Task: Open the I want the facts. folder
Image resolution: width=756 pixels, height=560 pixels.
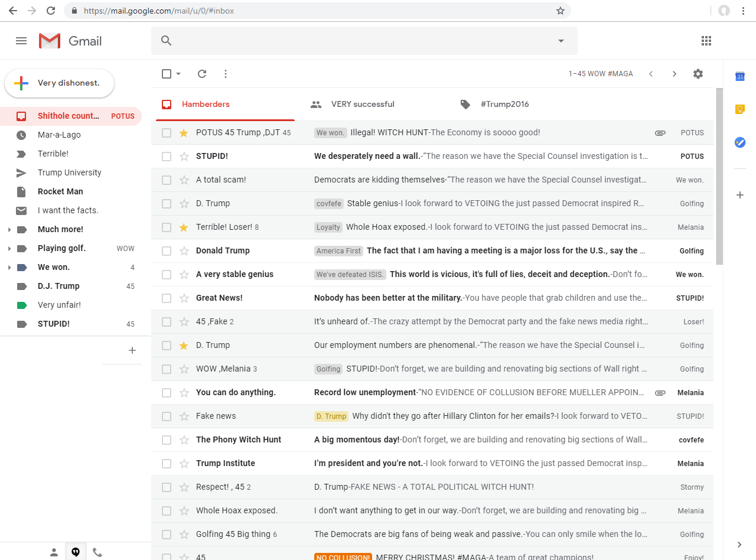Action: coord(71,211)
